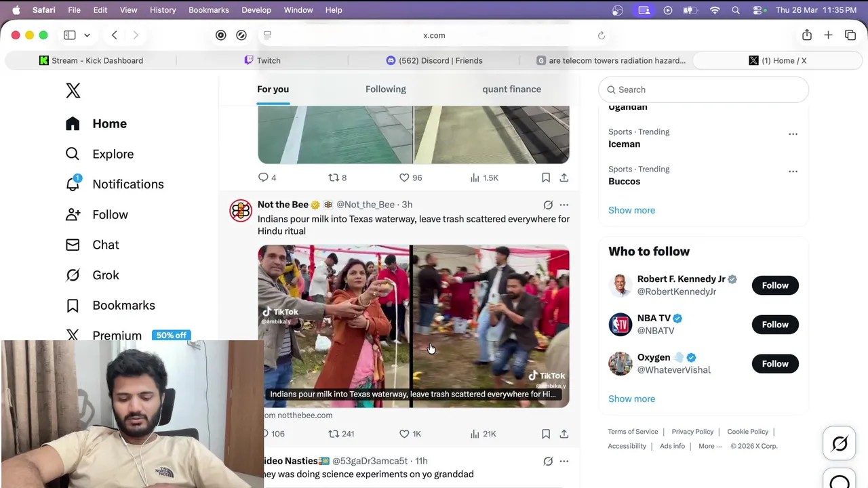Open Bookmarks from the sidebar

(111, 305)
